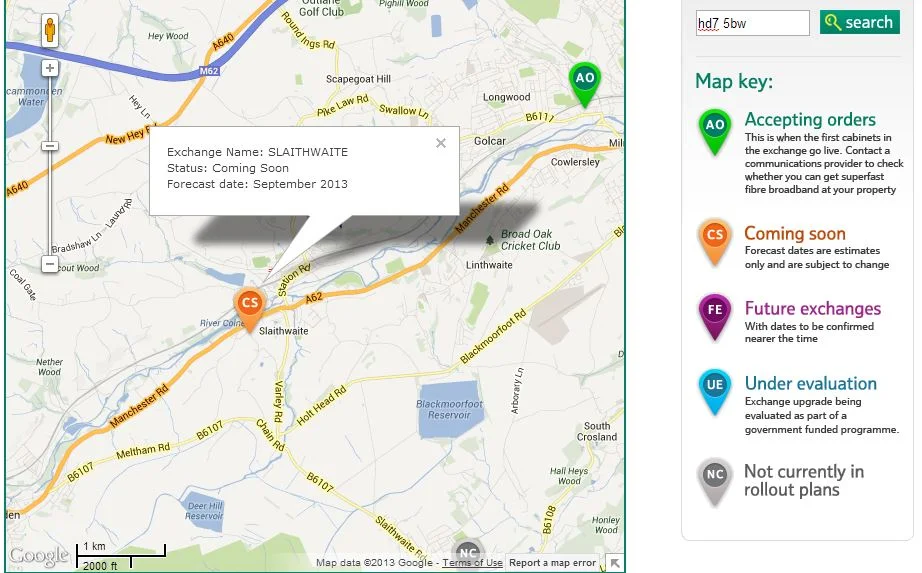Open the Terms of Use link
The image size is (922, 573).
(x=472, y=562)
